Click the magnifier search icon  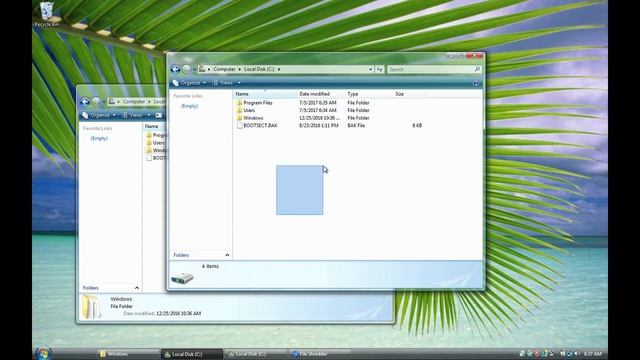[477, 69]
